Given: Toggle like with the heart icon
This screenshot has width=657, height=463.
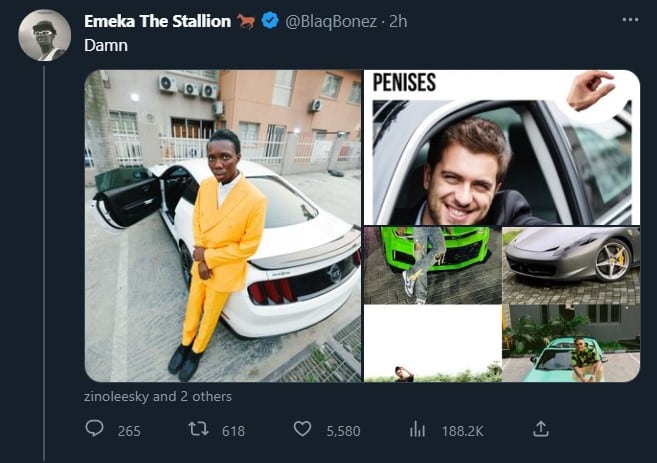Looking at the screenshot, I should click(303, 429).
